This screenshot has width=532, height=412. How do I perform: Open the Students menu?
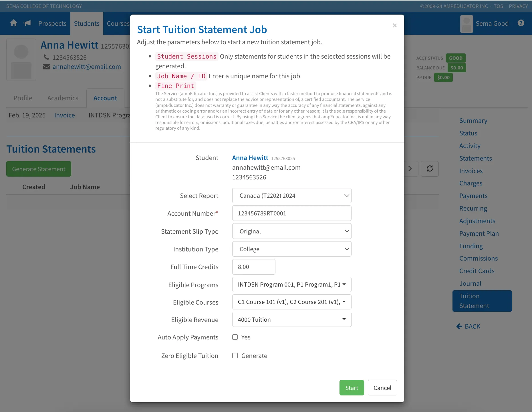[x=87, y=23]
